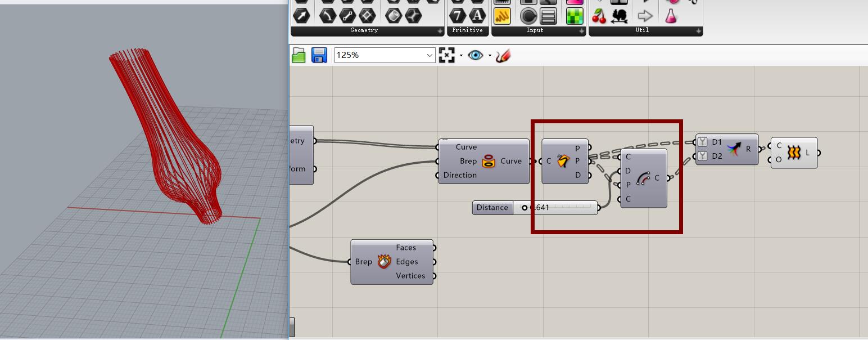Select the cylinder-shaped surface parameter icon

[x=394, y=16]
